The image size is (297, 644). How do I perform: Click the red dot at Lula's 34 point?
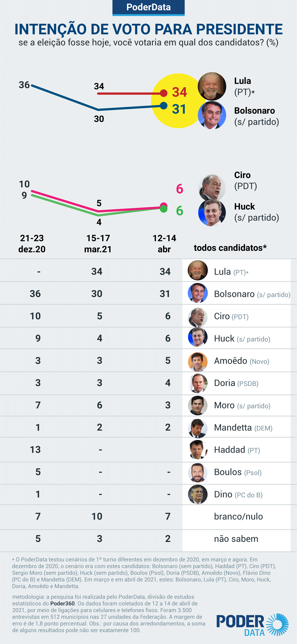point(164,93)
